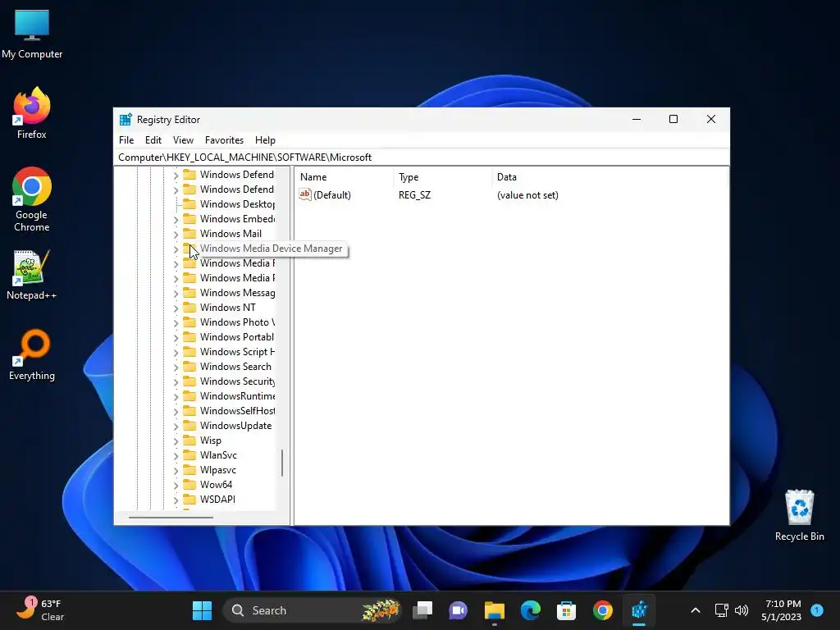
Task: Expand the Windows Mail key
Action: 176,234
